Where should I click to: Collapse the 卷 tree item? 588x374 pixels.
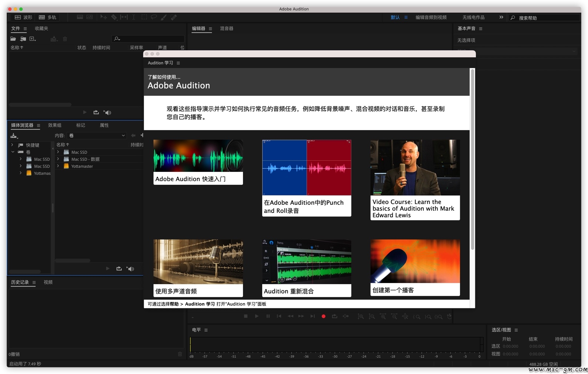pyautogui.click(x=13, y=152)
